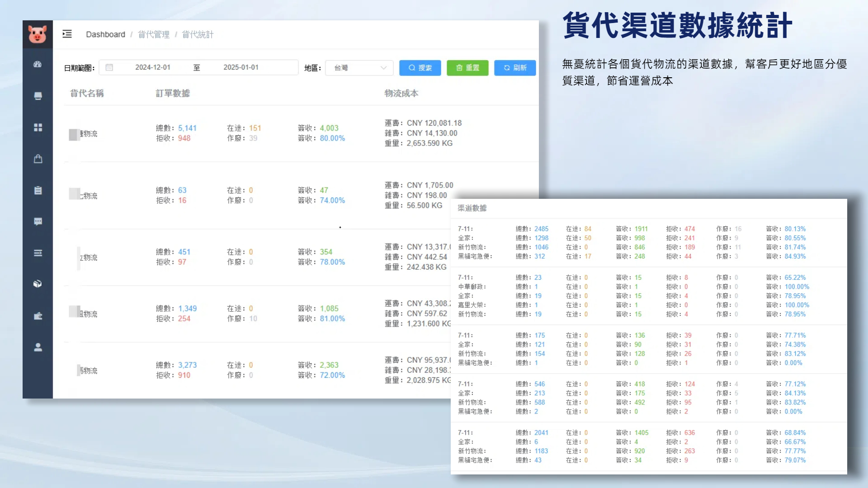
Task: Open the list lines sidebar icon
Action: [x=38, y=253]
